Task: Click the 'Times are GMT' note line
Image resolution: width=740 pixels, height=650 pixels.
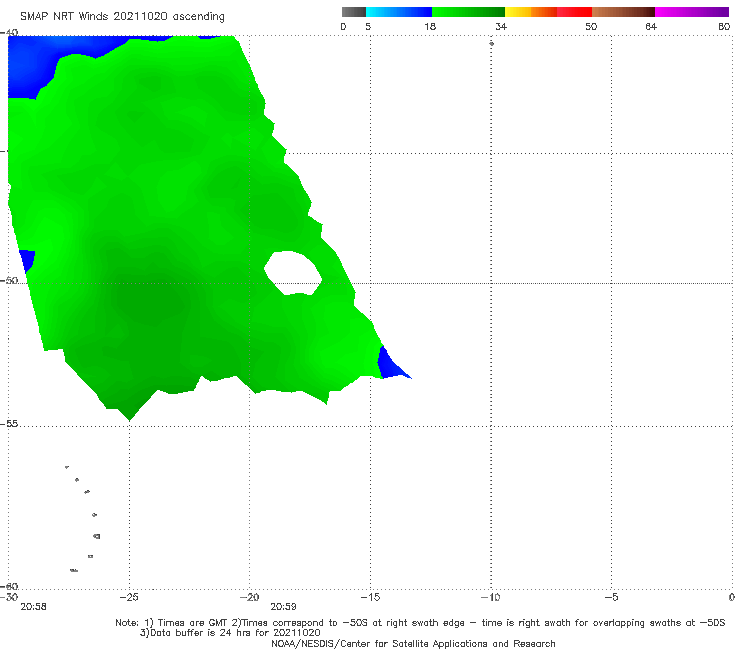Action: click(x=420, y=623)
